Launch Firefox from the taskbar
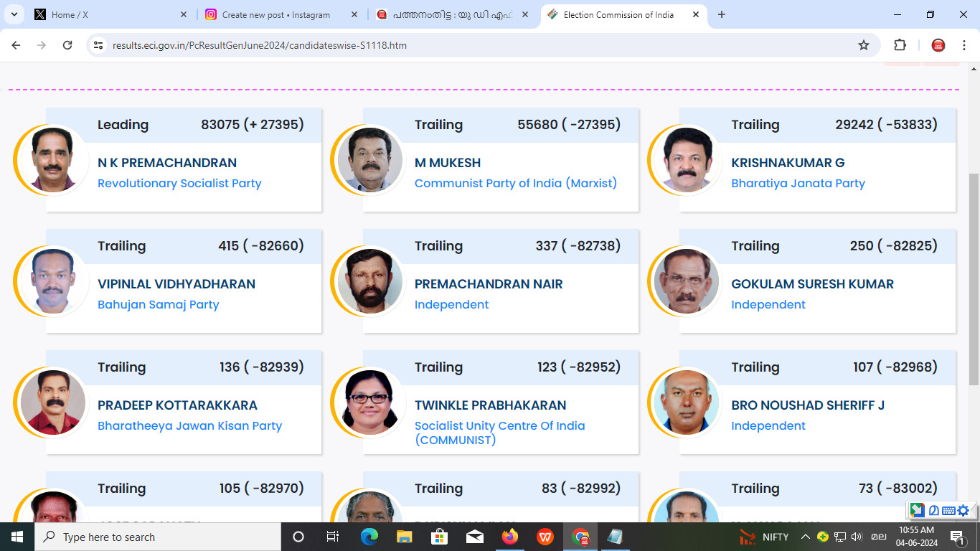Screen dimensions: 980x551 click(x=510, y=537)
